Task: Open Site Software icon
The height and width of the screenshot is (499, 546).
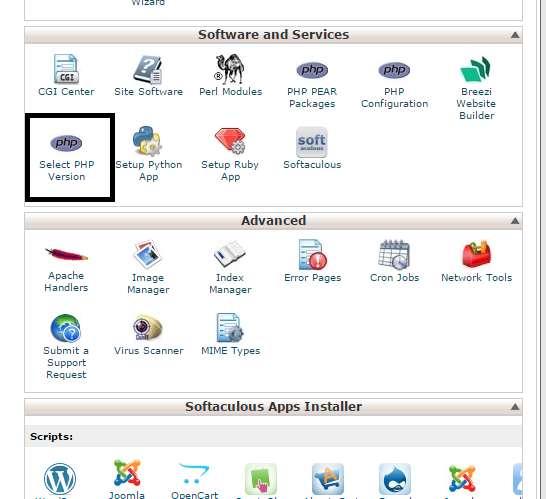Action: tap(148, 69)
